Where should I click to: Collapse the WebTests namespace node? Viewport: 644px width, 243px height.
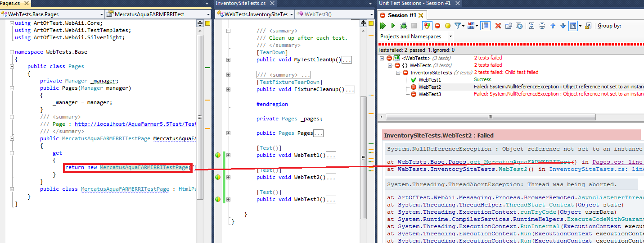click(391, 65)
